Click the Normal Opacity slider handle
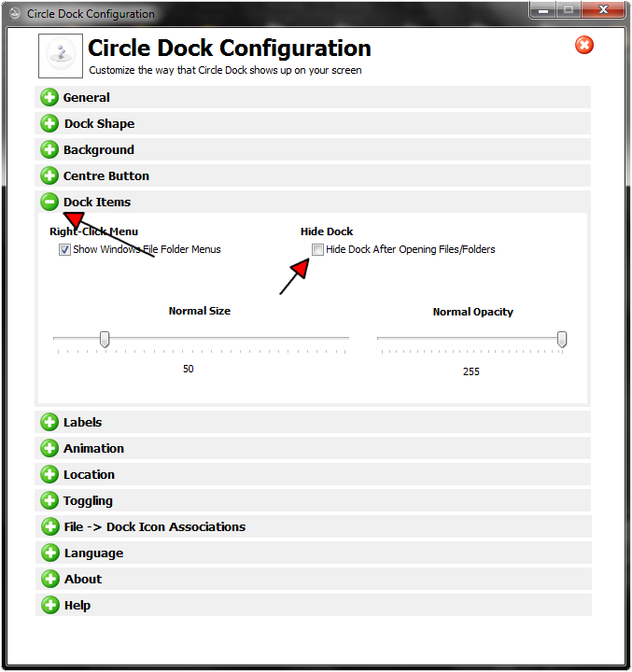 click(562, 340)
